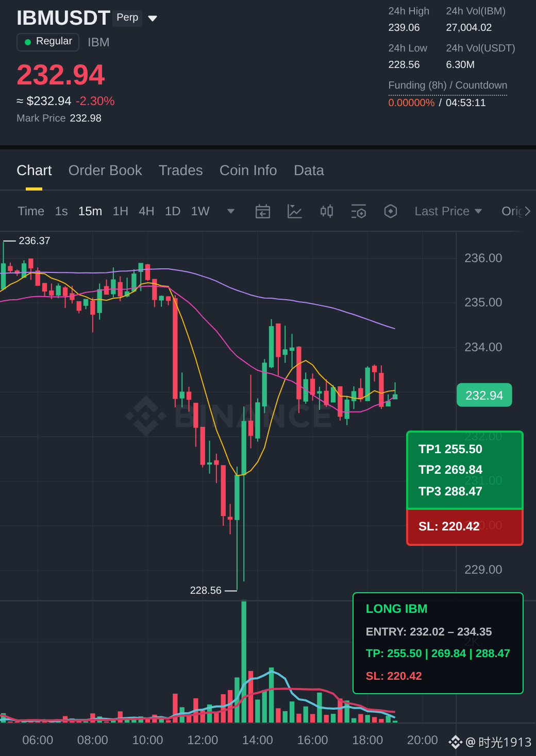Click the 236.00 price axis label
This screenshot has width=536, height=756.
483,258
